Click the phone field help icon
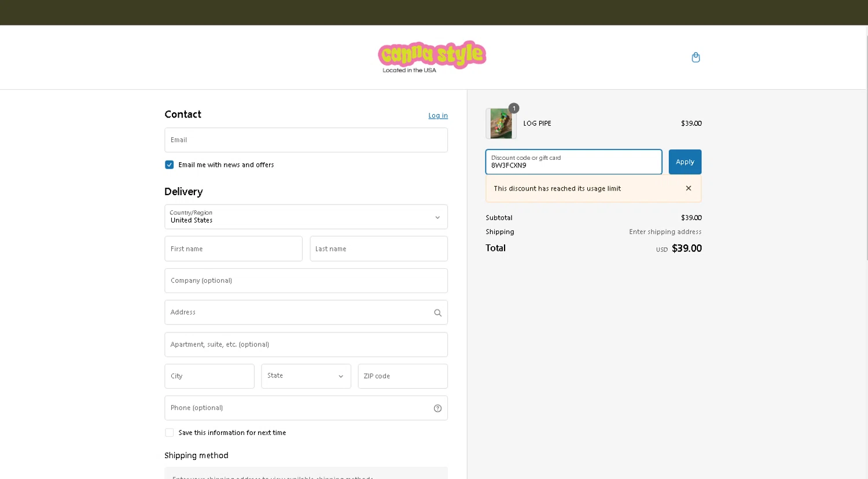This screenshot has width=868, height=479. (x=437, y=408)
